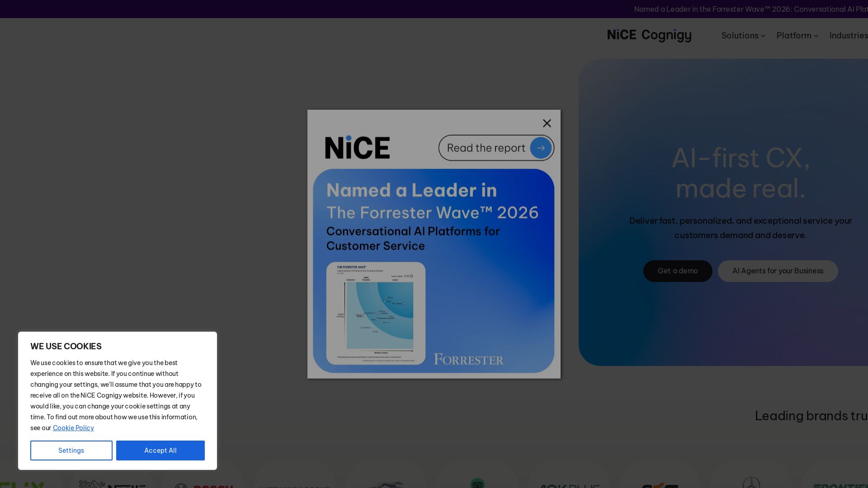Image resolution: width=868 pixels, height=488 pixels.
Task: Expand the Platform dropdown menu
Action: (797, 35)
